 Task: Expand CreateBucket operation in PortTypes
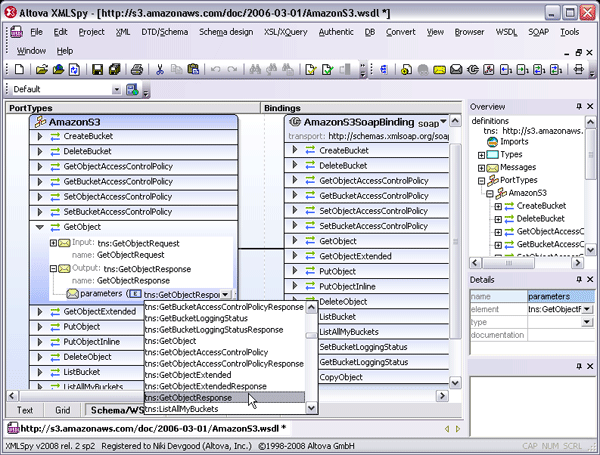(39, 136)
